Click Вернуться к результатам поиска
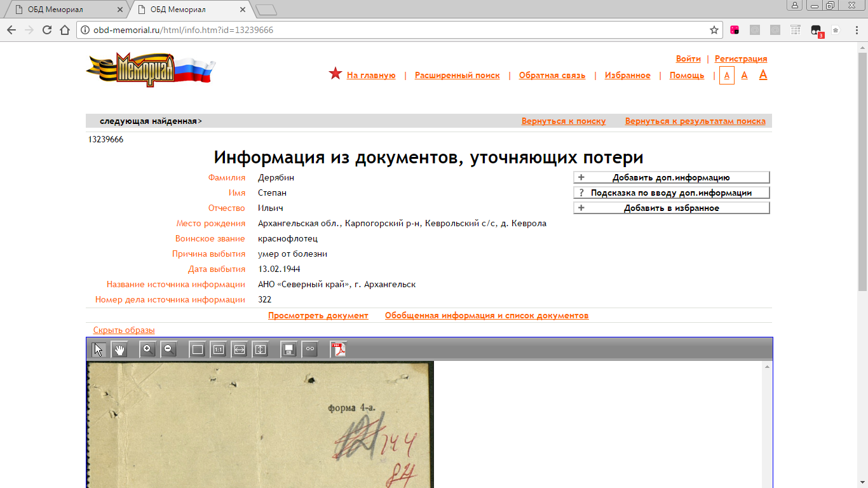The image size is (868, 488). click(695, 121)
